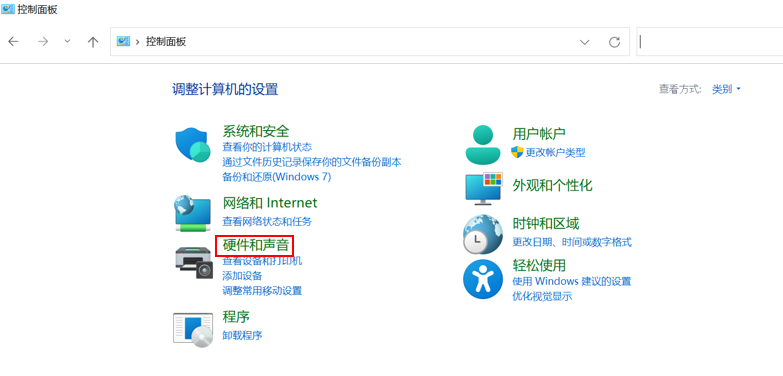Viewport: 783px width, 376px height.
Task: Open the 添加设备 link
Action: coord(242,276)
